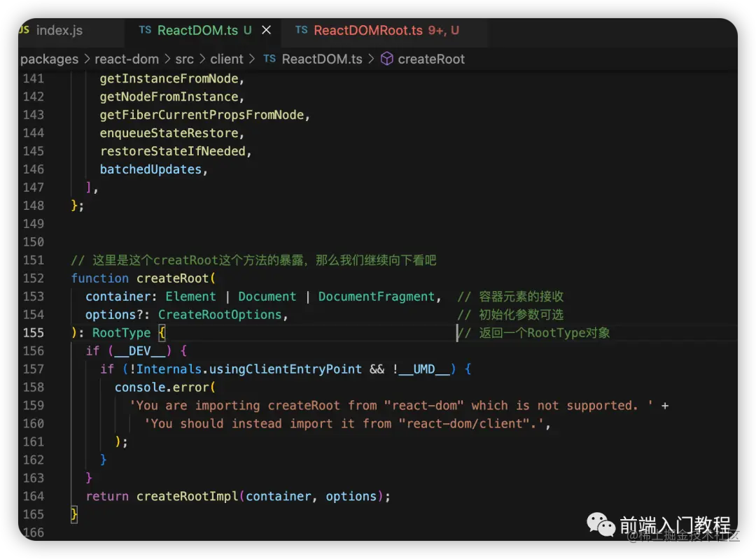Open the client breadcrumb segment
The height and width of the screenshot is (559, 756).
click(x=227, y=59)
